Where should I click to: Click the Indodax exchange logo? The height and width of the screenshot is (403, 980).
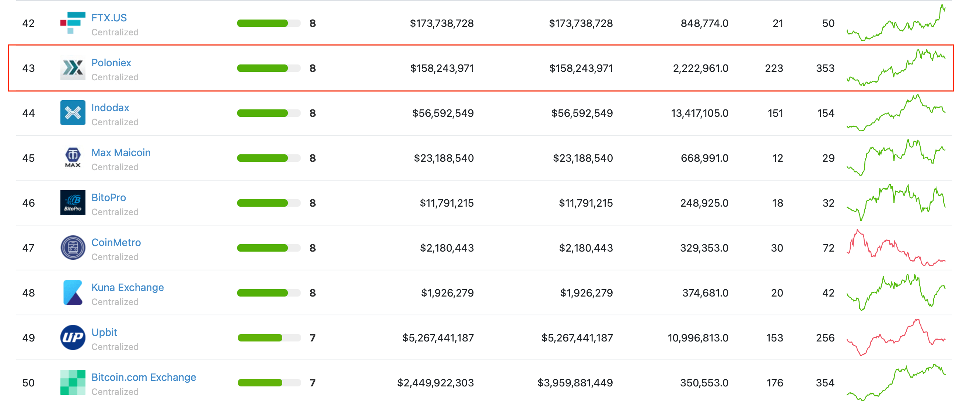coord(73,113)
